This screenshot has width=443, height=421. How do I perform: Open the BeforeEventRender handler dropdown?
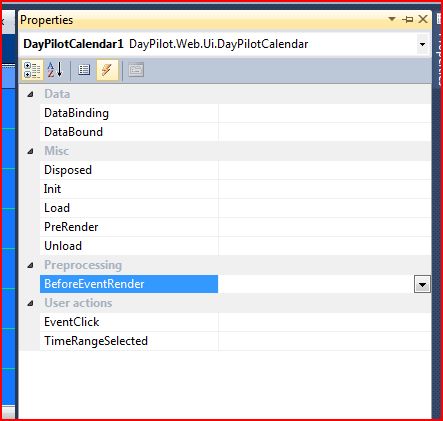pos(422,284)
